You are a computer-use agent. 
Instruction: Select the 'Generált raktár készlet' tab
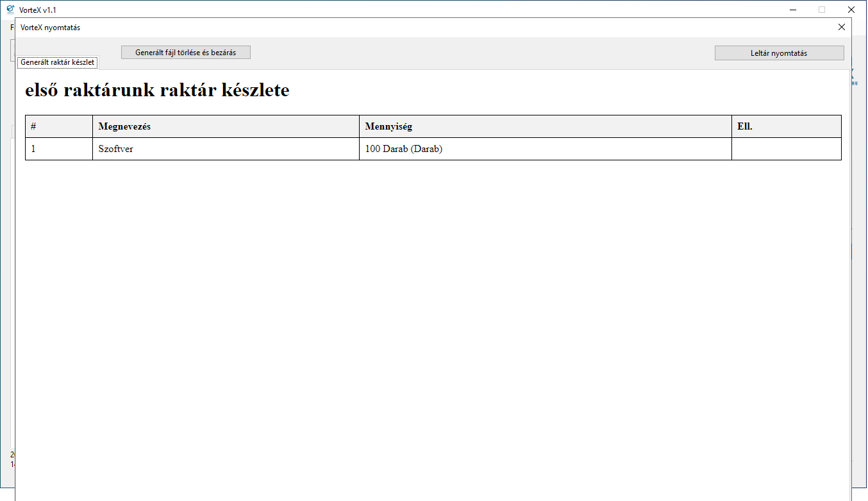[x=57, y=62]
